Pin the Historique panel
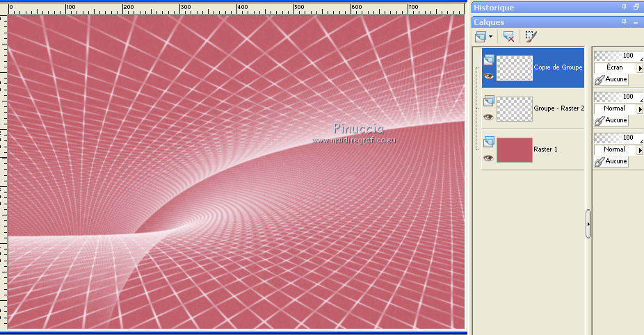This screenshot has width=644, height=335. coord(625,7)
